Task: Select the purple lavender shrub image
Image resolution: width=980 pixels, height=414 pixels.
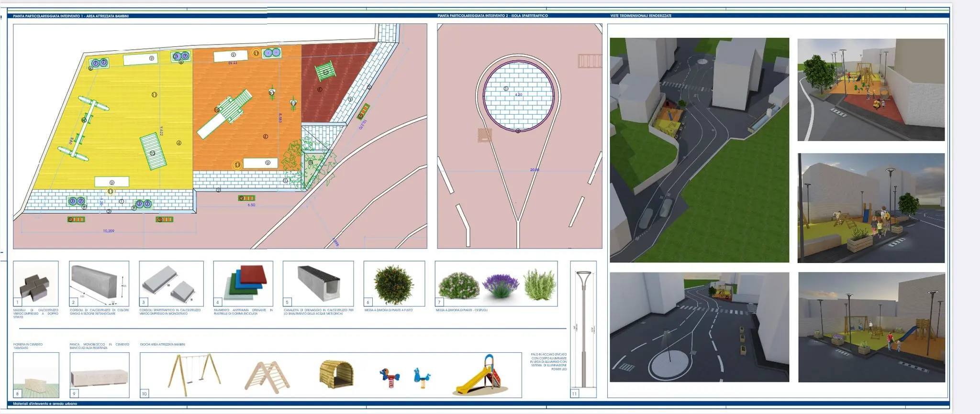Action: (x=501, y=285)
